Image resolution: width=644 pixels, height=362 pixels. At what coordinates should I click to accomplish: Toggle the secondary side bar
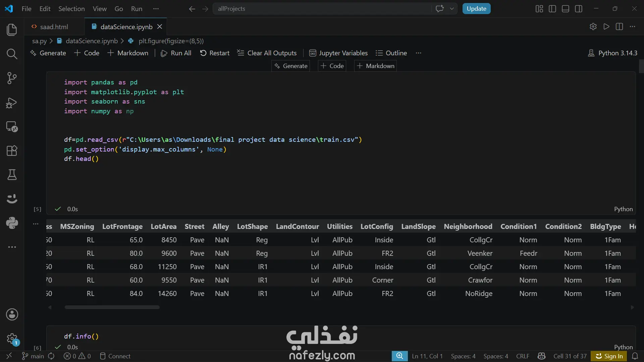[579, 9]
